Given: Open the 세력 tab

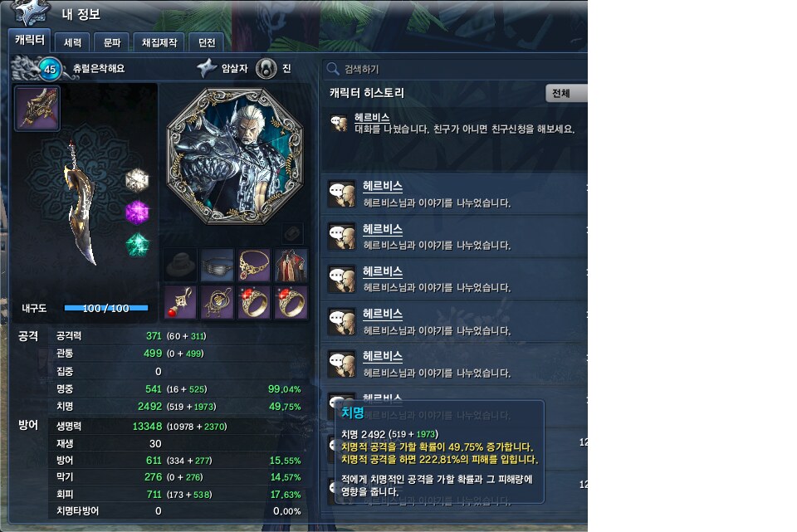Looking at the screenshot, I should tap(72, 42).
